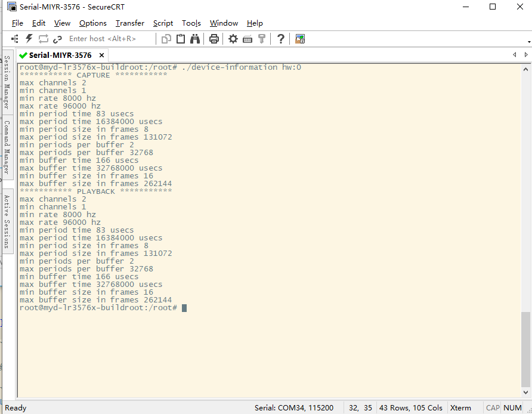Open the Script menu
This screenshot has height=414, width=532.
tap(163, 23)
